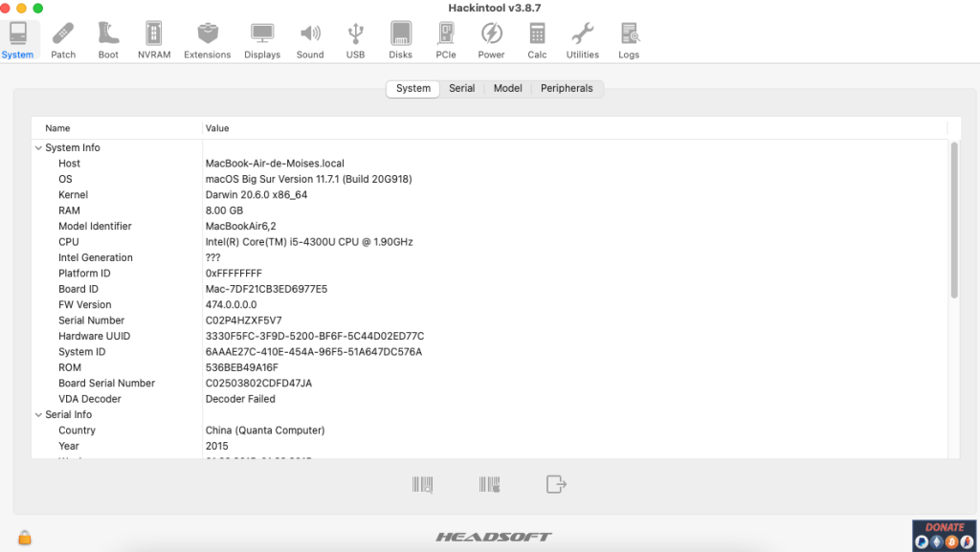Click value Mac-7DF21CB3ED6977E5
980x552 pixels.
click(x=266, y=289)
